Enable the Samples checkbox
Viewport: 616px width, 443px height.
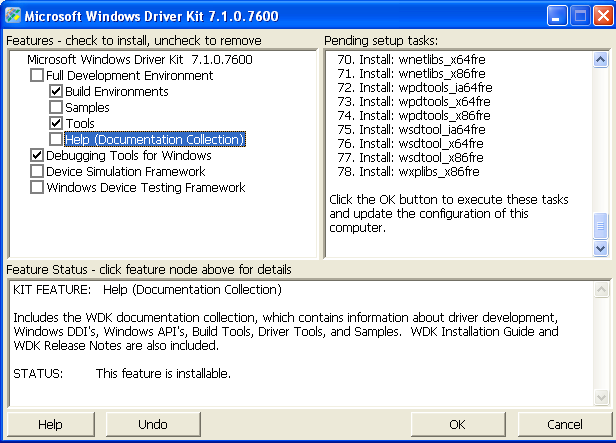56,107
